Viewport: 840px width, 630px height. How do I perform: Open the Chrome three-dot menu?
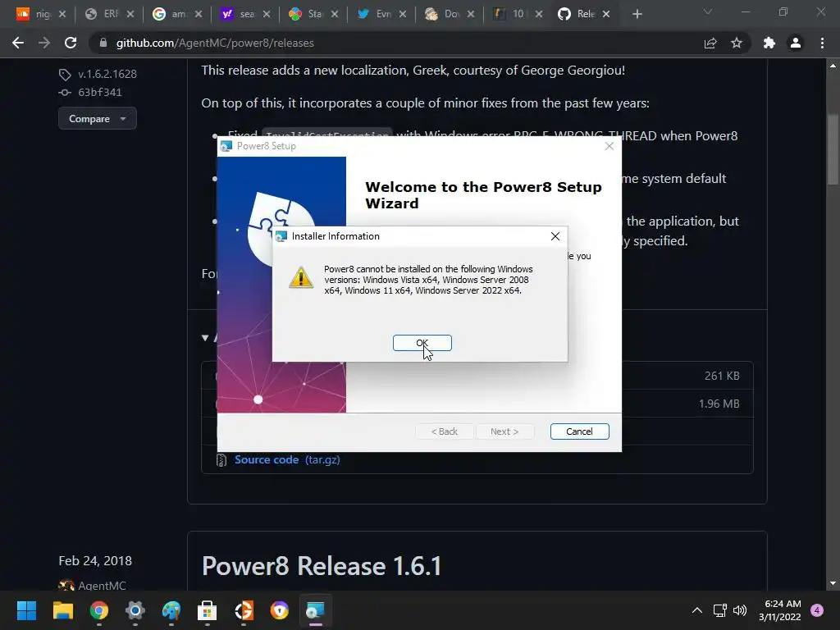(x=822, y=43)
